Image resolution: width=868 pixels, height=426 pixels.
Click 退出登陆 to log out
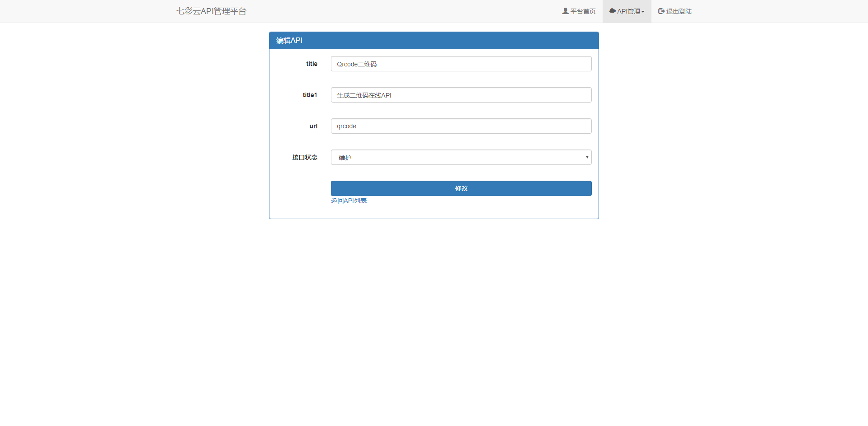pos(678,11)
